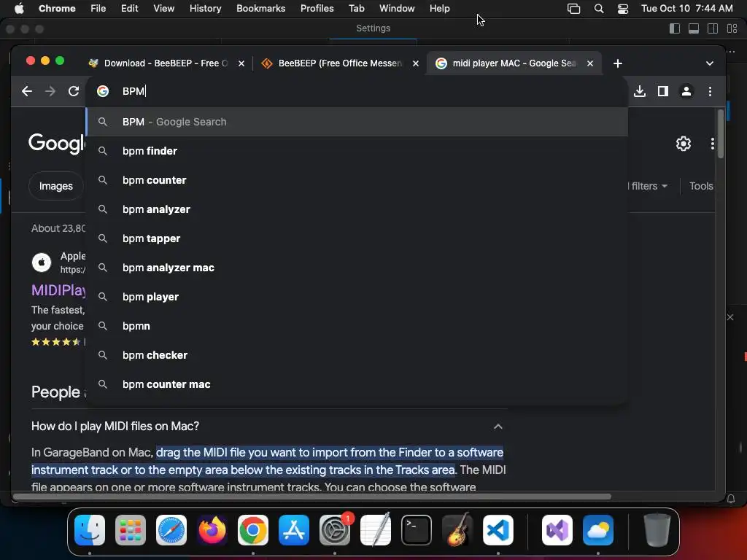
Task: Click the vertical page scrollbar thumb
Action: [x=720, y=134]
